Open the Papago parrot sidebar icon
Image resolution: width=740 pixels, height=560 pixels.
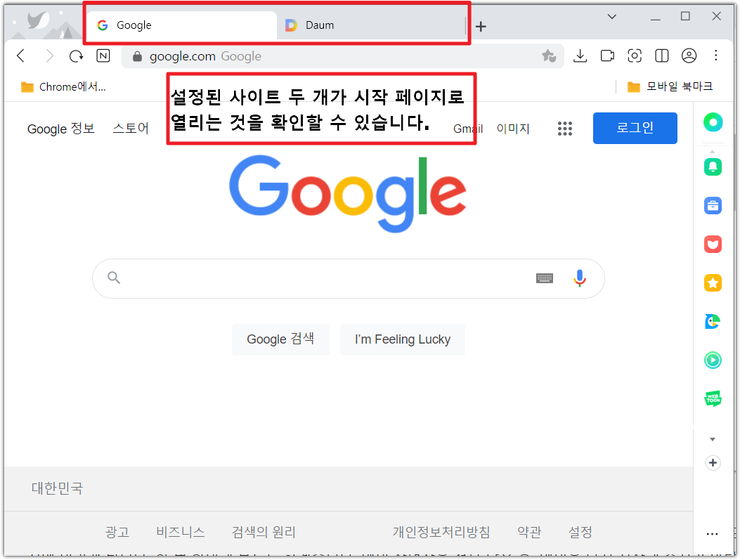coord(713,322)
